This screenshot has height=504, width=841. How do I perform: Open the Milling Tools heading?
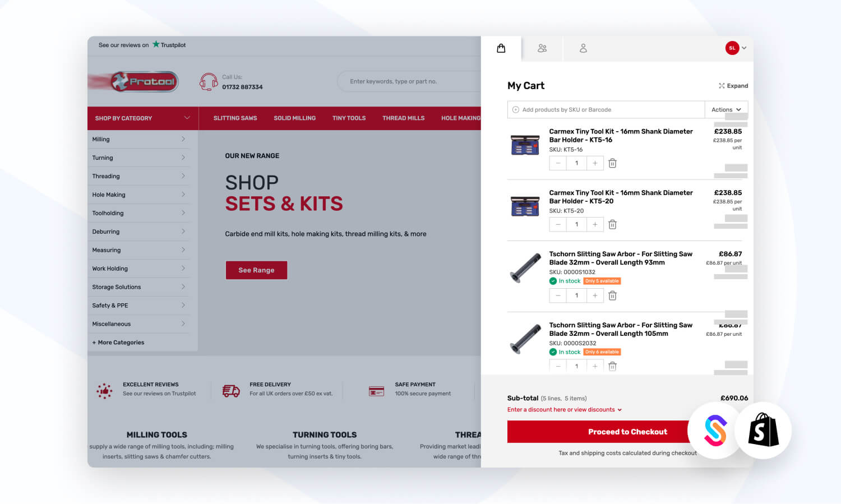click(x=157, y=434)
